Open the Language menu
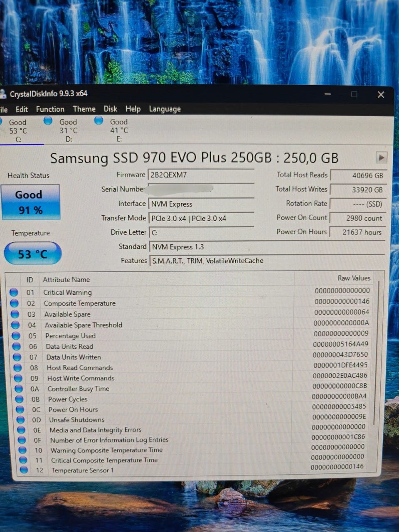399x532 pixels. [x=165, y=109]
